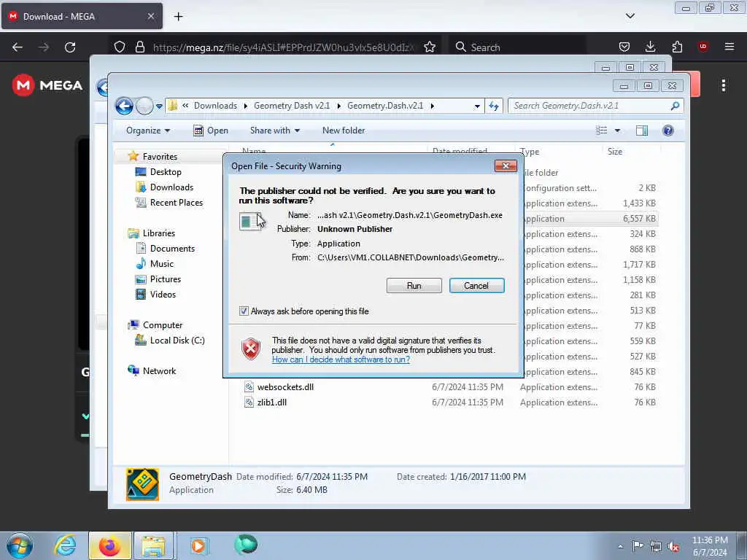The image size is (747, 560).
Task: Select Local Disk (C:)
Action: pyautogui.click(x=177, y=341)
